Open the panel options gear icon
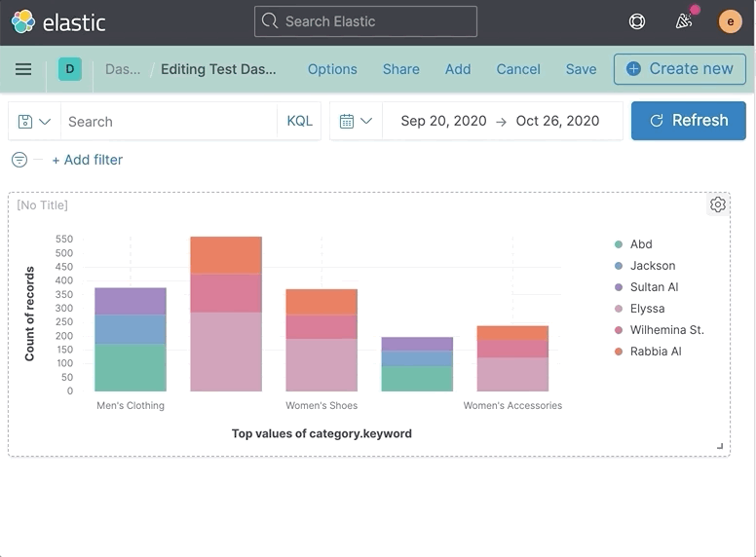The image size is (756, 557). (x=717, y=204)
